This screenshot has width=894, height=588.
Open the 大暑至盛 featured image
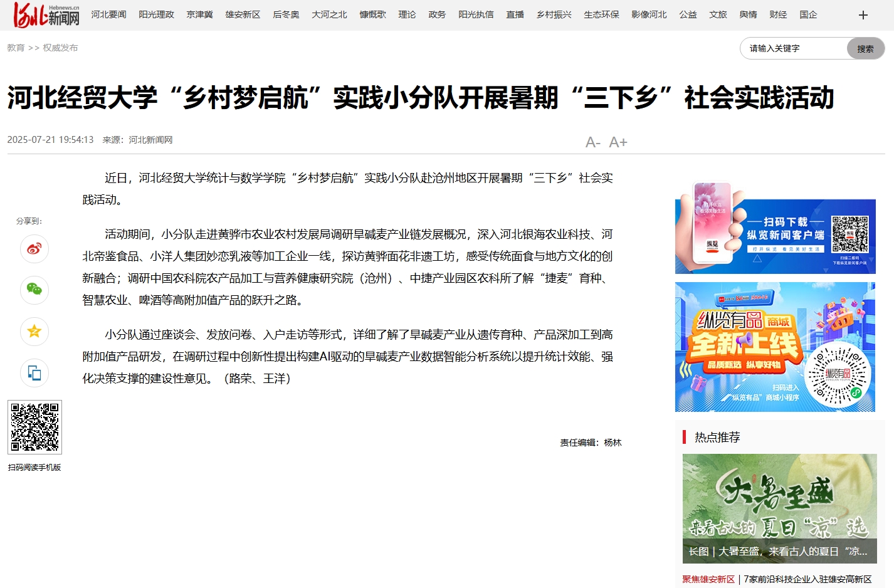click(x=779, y=508)
